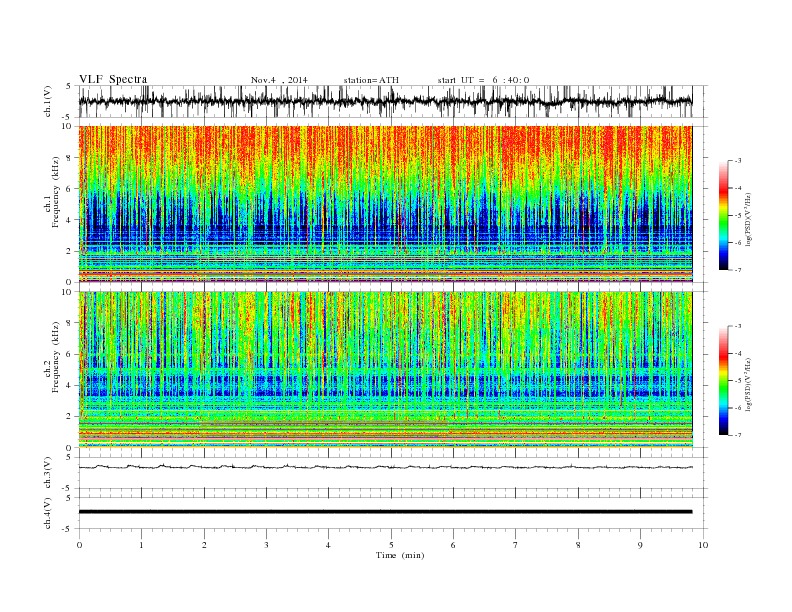792x612 pixels.
Task: Click time axis tick label '4'
Action: click(329, 545)
